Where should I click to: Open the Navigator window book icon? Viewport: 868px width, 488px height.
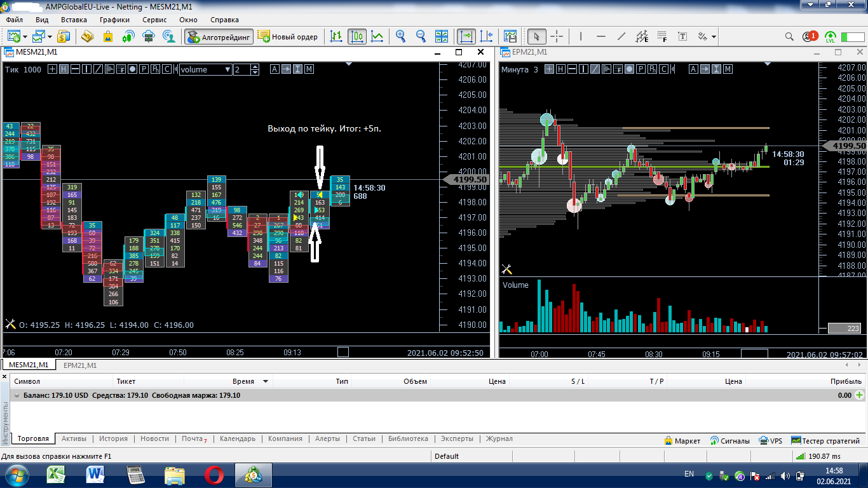tap(88, 36)
